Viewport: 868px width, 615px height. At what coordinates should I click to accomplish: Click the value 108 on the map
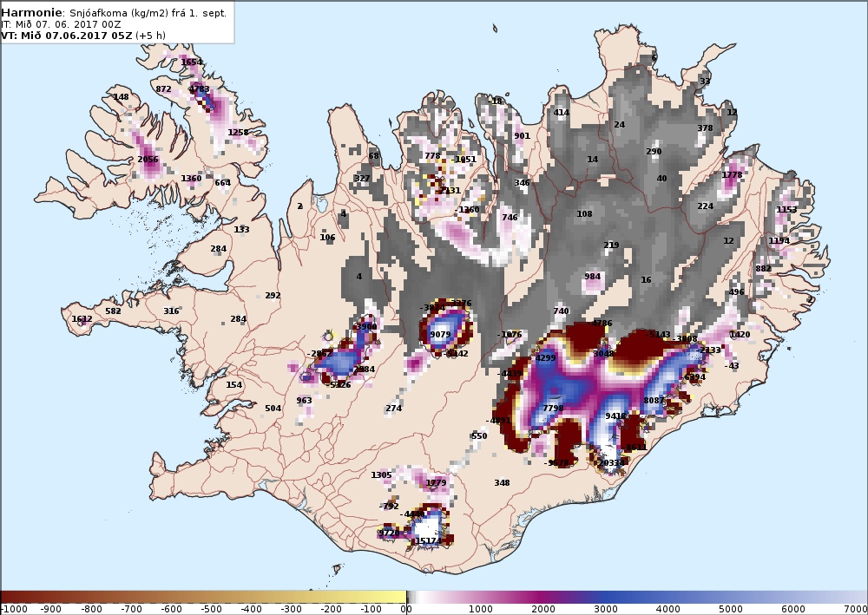click(584, 214)
